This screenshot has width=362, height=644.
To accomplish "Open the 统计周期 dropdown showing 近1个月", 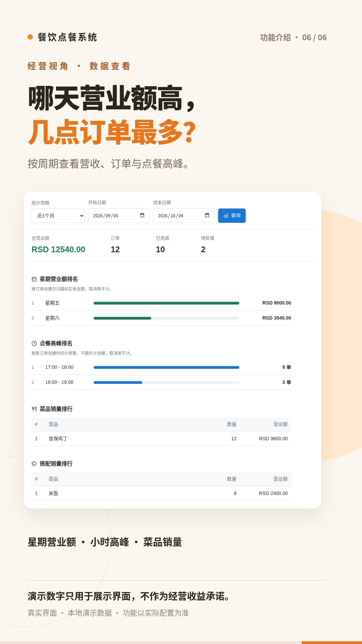I will pyautogui.click(x=58, y=216).
